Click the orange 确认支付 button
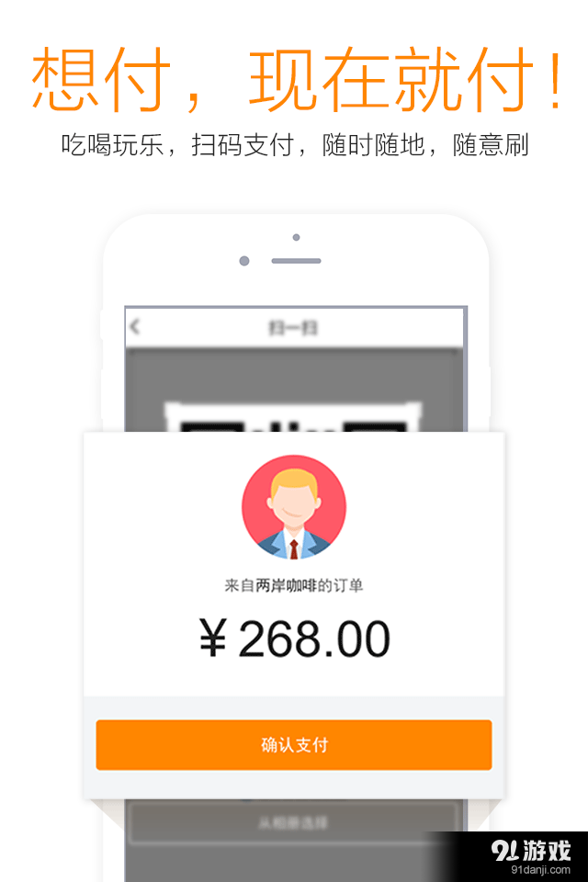This screenshot has width=588, height=882. pos(294,745)
